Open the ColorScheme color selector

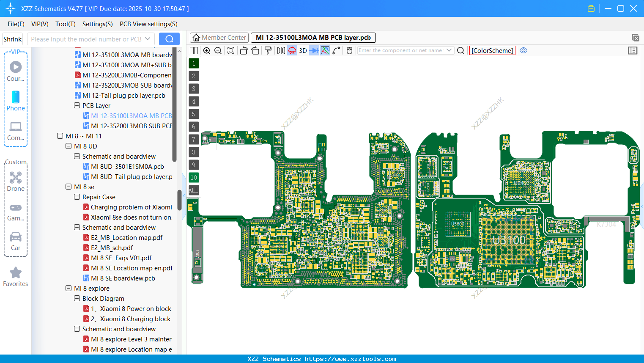point(492,50)
